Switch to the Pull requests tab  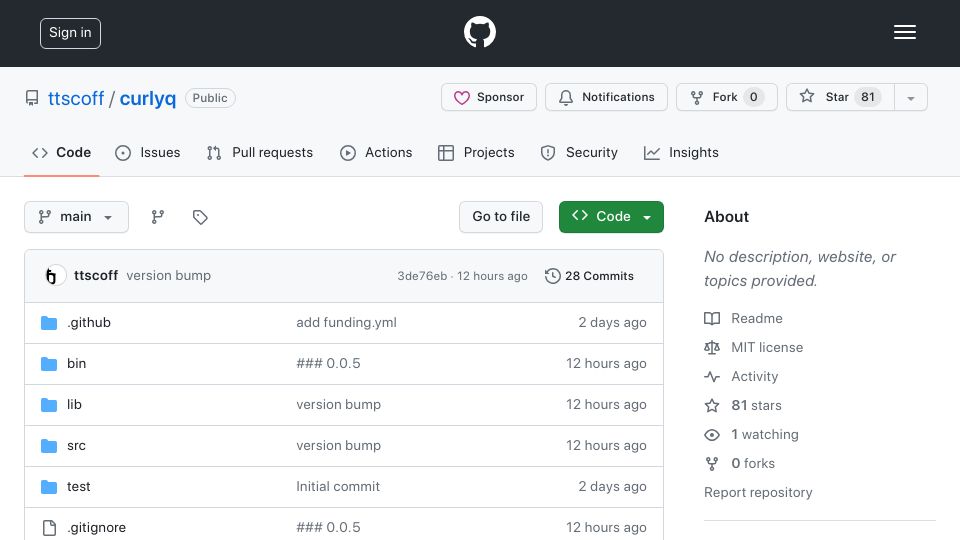point(260,152)
